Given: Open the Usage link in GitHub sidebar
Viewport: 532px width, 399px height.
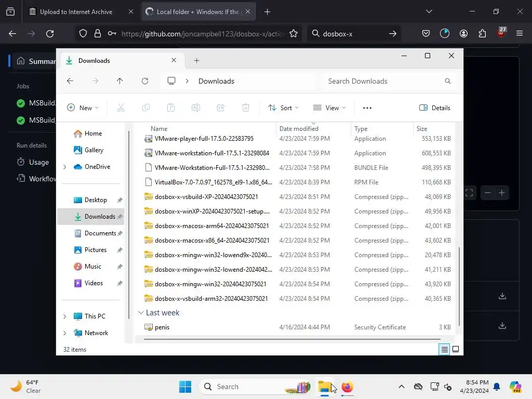Looking at the screenshot, I should (x=33, y=162).
